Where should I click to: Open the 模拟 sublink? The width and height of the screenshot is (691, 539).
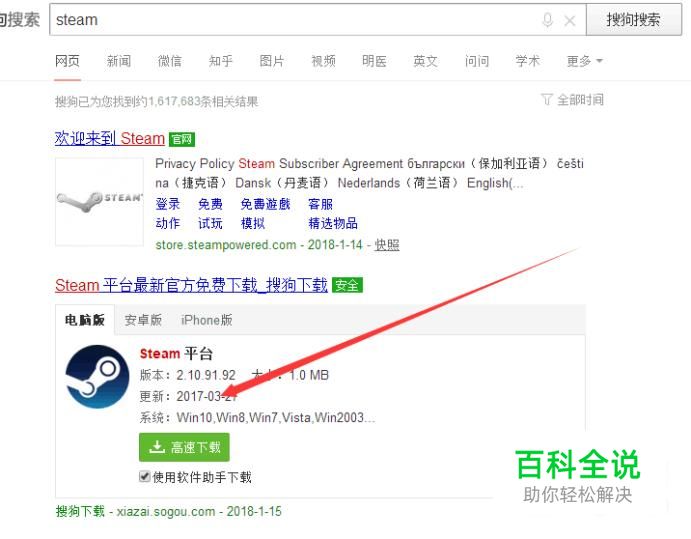[x=253, y=223]
